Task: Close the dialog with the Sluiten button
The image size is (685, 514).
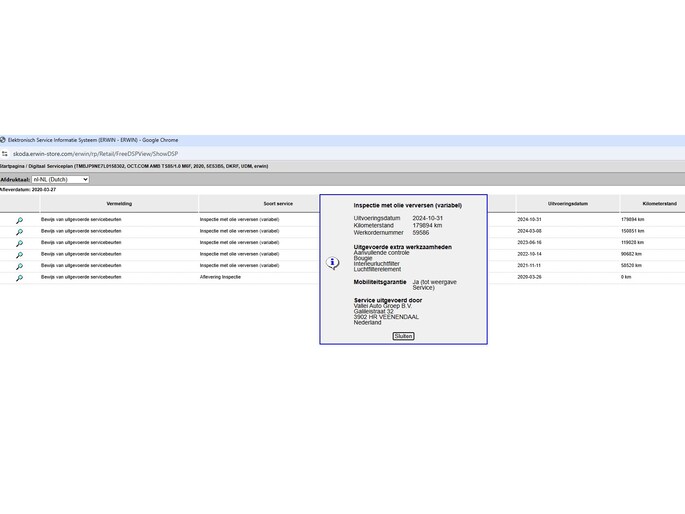Action: [403, 336]
